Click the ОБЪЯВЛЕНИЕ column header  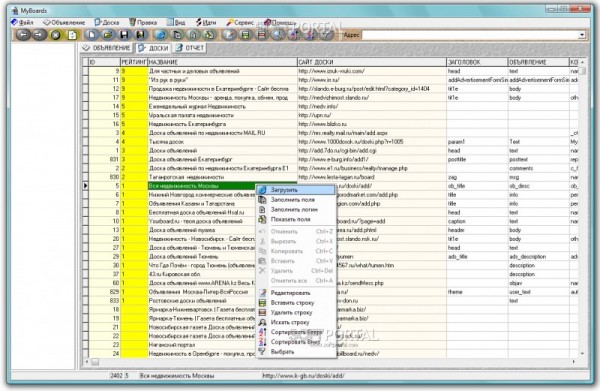(538, 62)
